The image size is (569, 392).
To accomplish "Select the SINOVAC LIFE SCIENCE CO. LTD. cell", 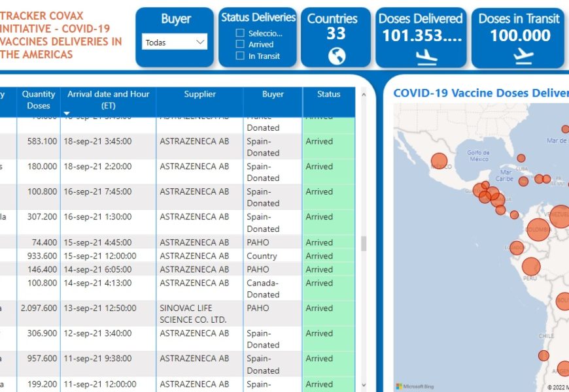I will coord(193,314).
